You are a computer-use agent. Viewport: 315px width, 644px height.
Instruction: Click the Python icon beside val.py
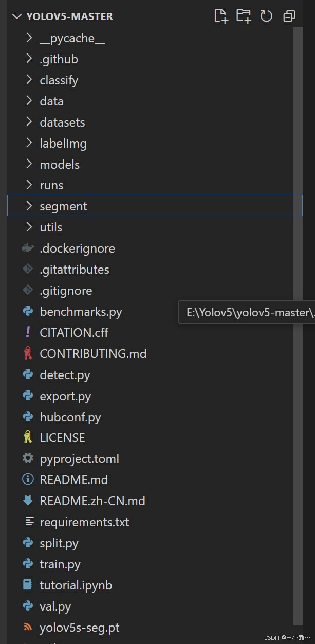[x=28, y=606]
